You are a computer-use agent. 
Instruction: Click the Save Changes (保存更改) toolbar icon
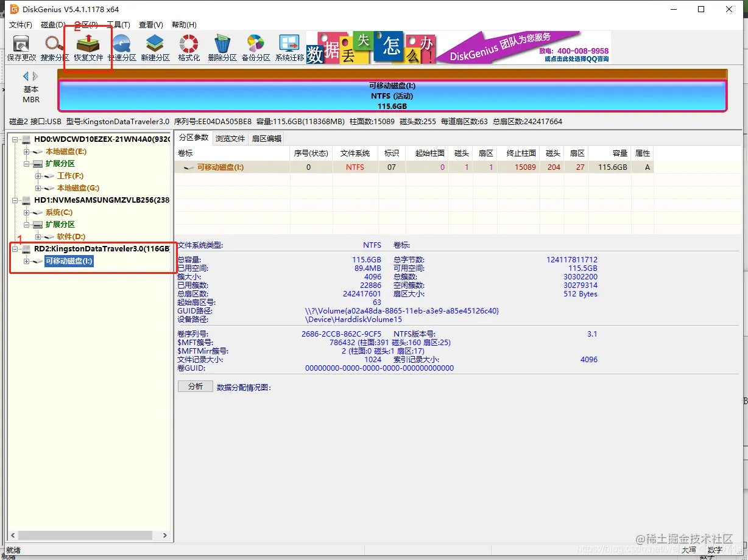point(21,48)
